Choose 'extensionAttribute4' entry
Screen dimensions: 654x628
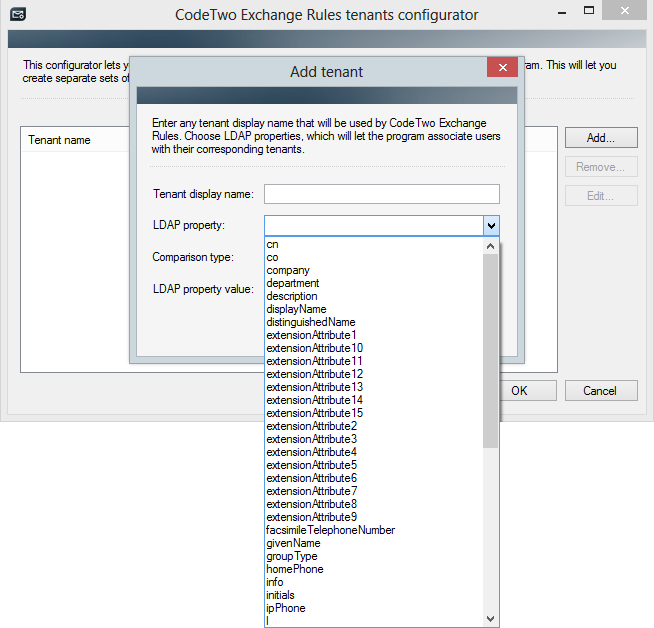(374, 452)
